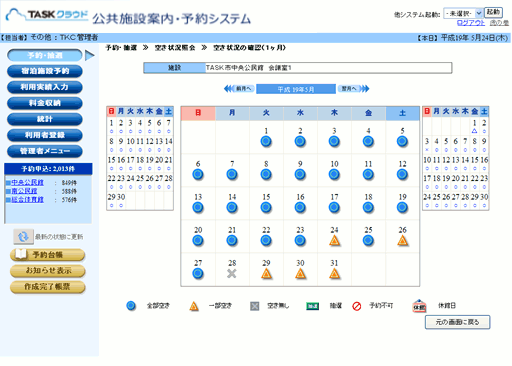The width and height of the screenshot is (512, 366).
Task: Click the 一部空き legend triangle icon
Action: pos(194,306)
